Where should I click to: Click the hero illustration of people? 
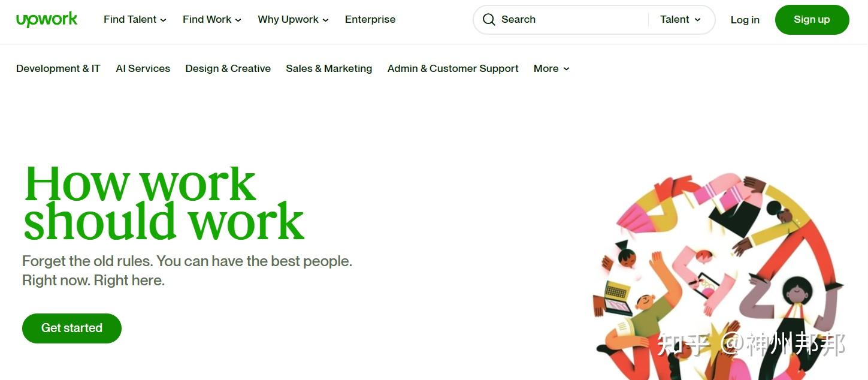[719, 276]
